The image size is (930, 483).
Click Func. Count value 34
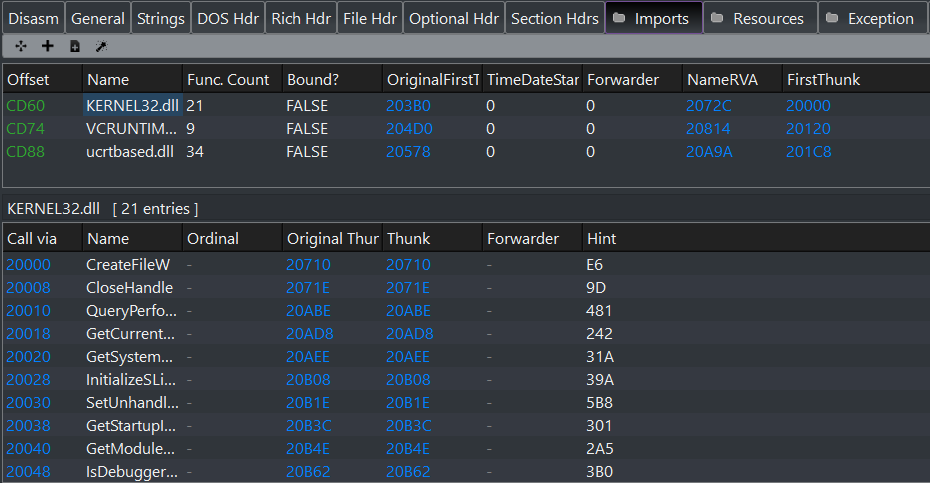click(195, 152)
